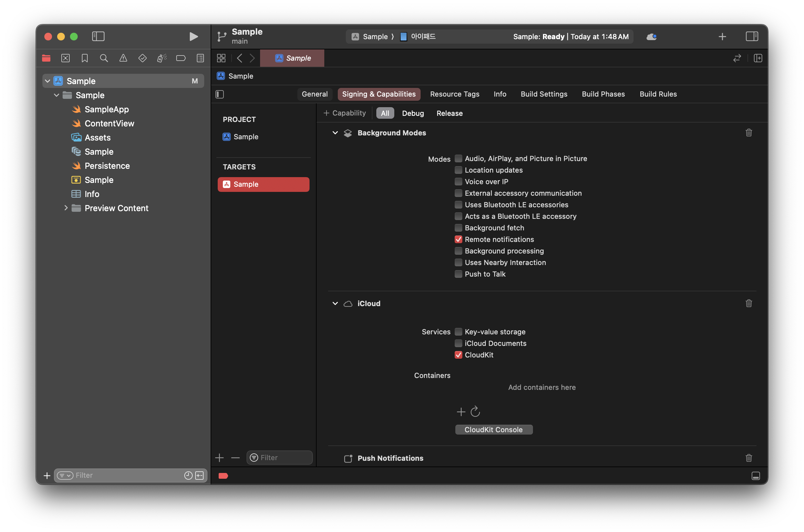This screenshot has width=804, height=532.
Task: Open the Issue navigator warning icon
Action: 123,58
